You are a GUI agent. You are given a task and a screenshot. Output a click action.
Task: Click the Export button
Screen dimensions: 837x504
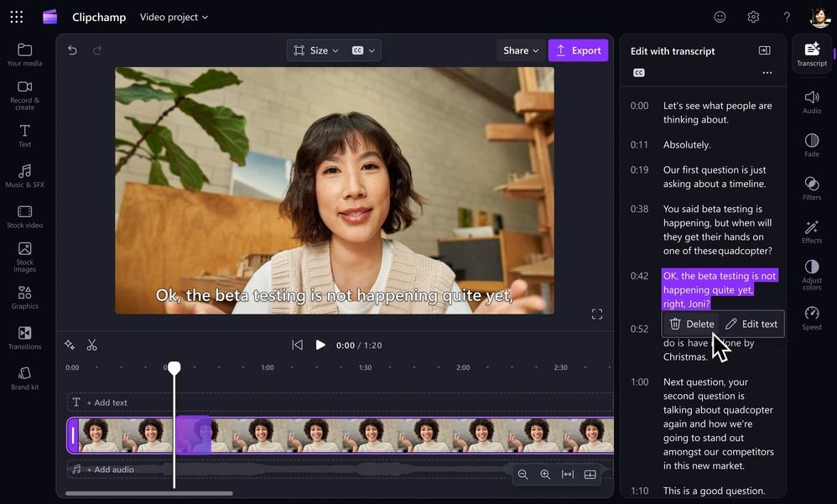tap(578, 50)
